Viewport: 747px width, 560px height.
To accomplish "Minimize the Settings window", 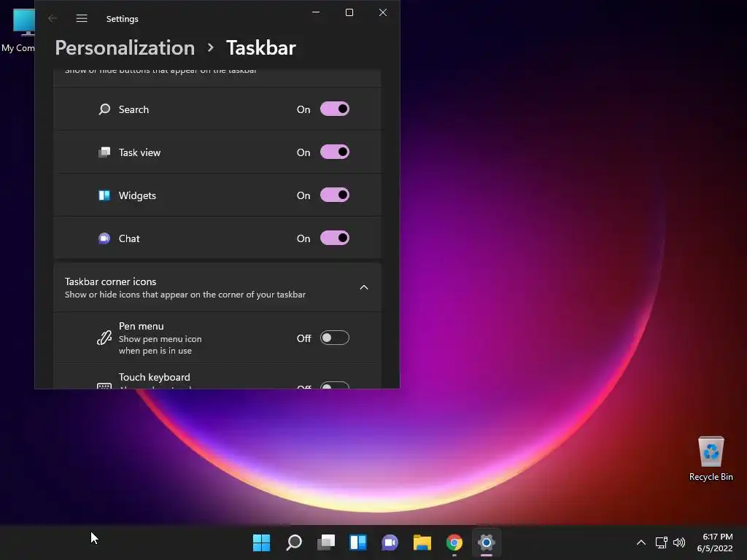I will 316,12.
